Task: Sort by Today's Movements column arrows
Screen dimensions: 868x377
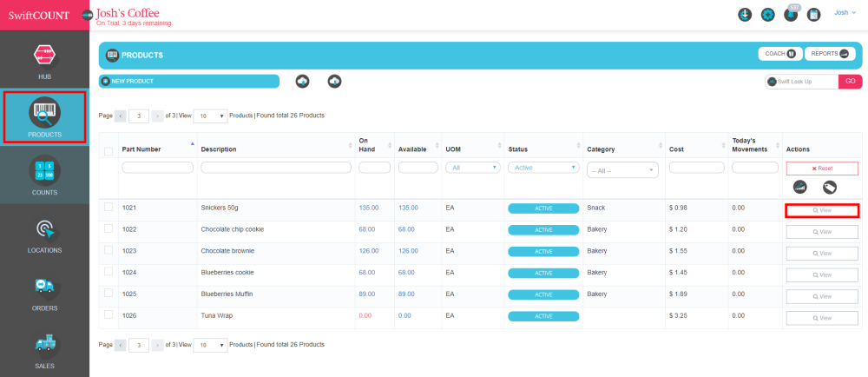Action: [x=779, y=146]
